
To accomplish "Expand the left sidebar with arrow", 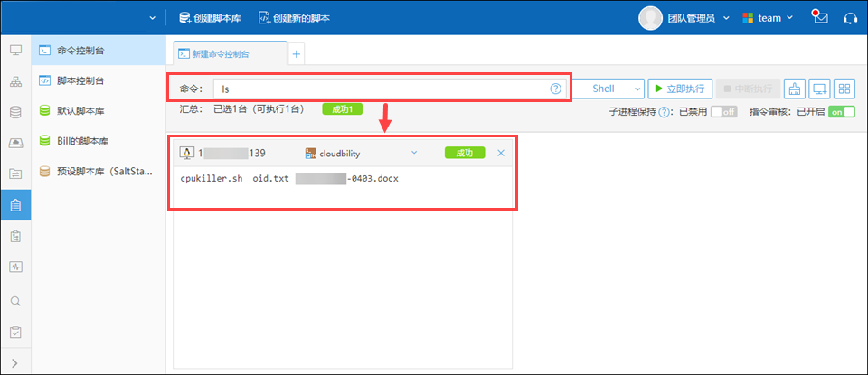I will tap(15, 363).
